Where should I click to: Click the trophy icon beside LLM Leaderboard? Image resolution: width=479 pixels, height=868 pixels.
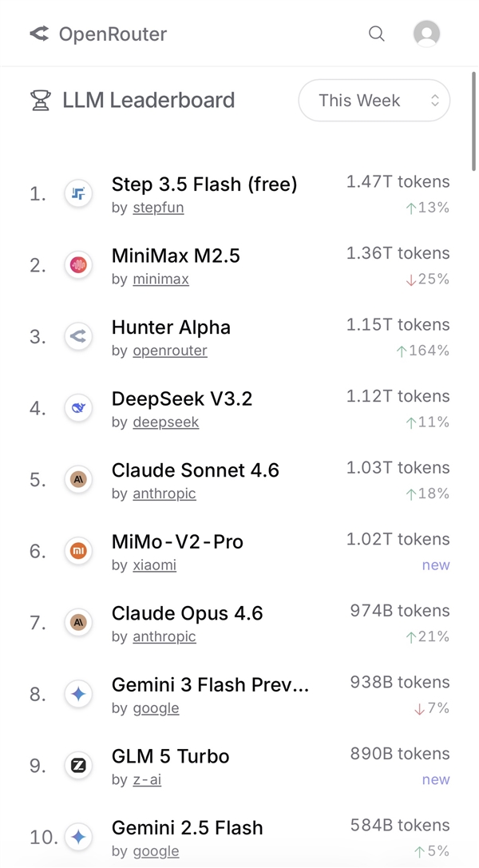tap(40, 101)
